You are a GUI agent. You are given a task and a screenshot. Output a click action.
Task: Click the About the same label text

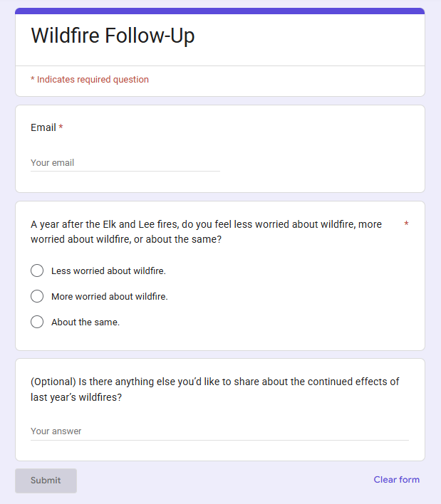(x=85, y=322)
